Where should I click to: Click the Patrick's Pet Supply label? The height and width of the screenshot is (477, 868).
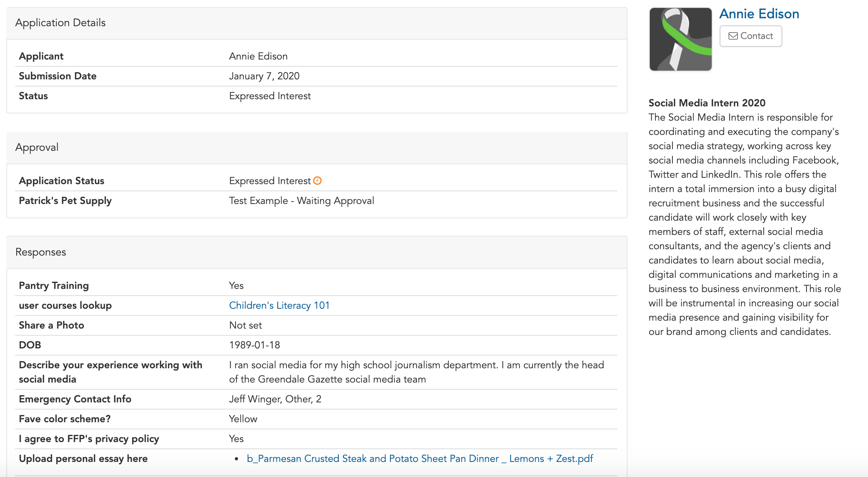[x=65, y=200]
